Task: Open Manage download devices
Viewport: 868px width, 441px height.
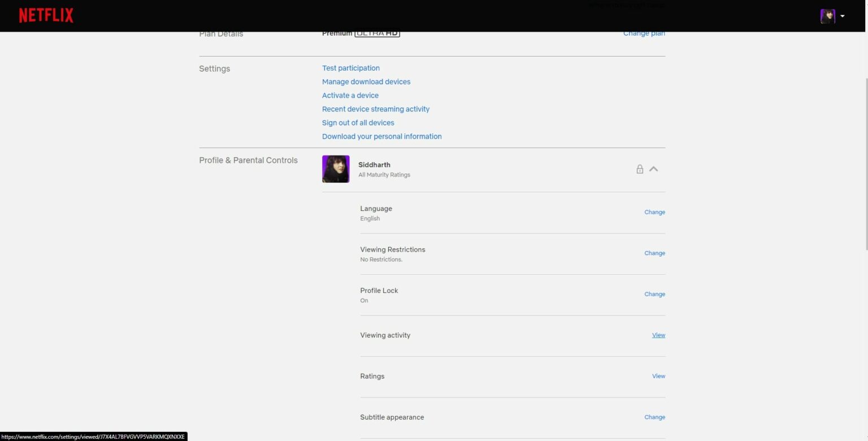Action: tap(366, 82)
